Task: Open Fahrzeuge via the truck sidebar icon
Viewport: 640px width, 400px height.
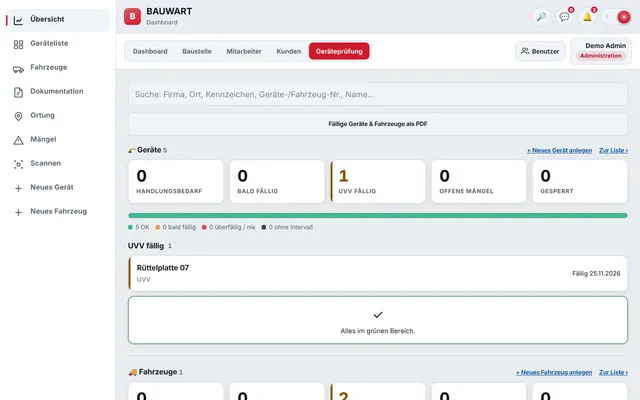Action: (x=18, y=69)
